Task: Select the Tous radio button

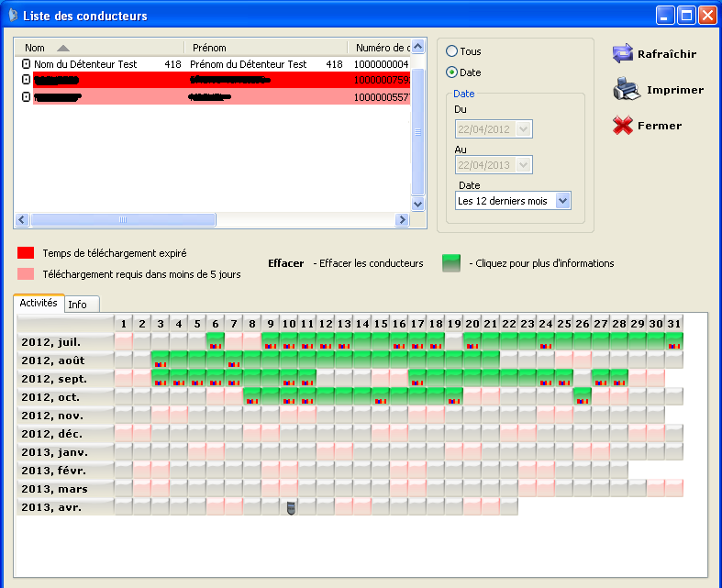Action: pyautogui.click(x=451, y=51)
